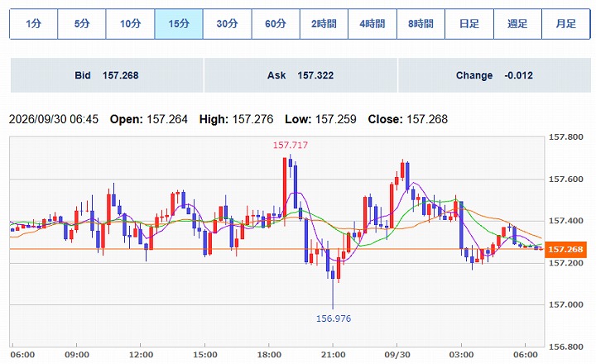Open the 2時間 chart interval

click(x=324, y=24)
